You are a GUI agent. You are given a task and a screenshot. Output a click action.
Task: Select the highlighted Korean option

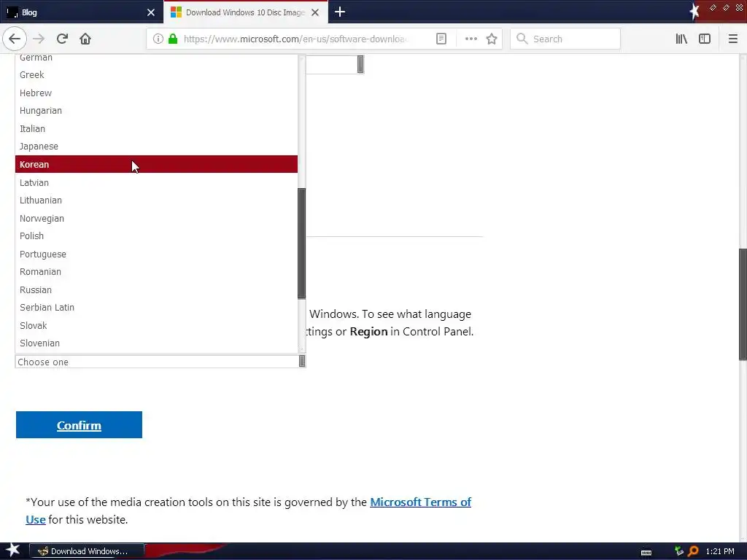156,164
